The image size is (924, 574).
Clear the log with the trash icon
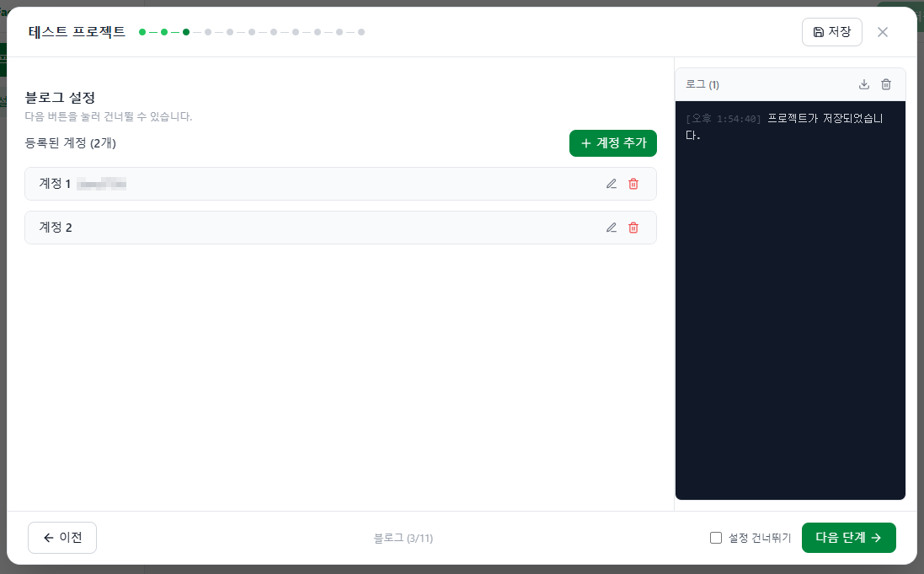886,84
